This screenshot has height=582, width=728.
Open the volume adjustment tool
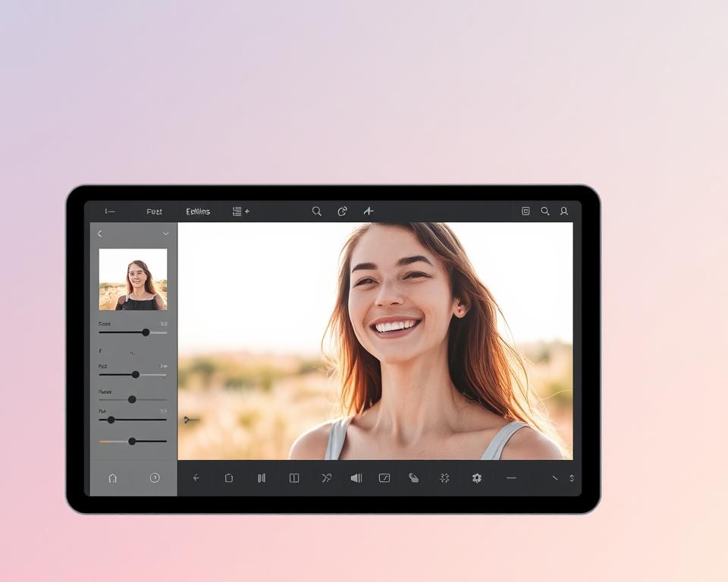(x=356, y=477)
